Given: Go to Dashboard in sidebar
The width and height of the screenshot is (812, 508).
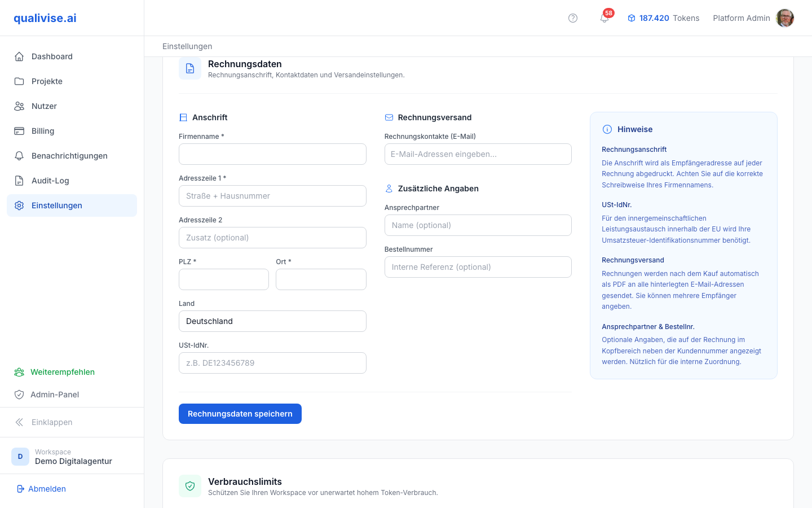Looking at the screenshot, I should point(72,56).
